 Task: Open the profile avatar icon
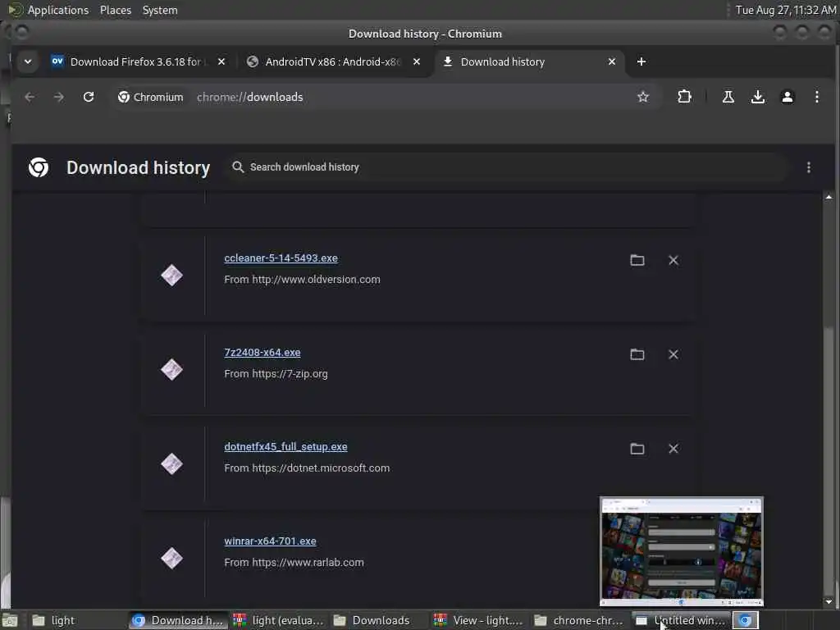tap(787, 97)
